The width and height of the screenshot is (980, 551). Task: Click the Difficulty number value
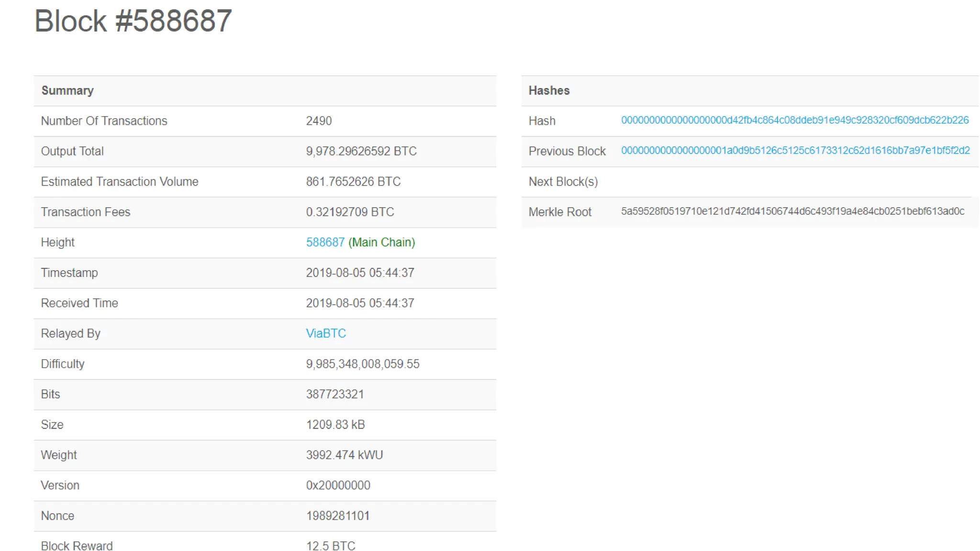pyautogui.click(x=362, y=364)
